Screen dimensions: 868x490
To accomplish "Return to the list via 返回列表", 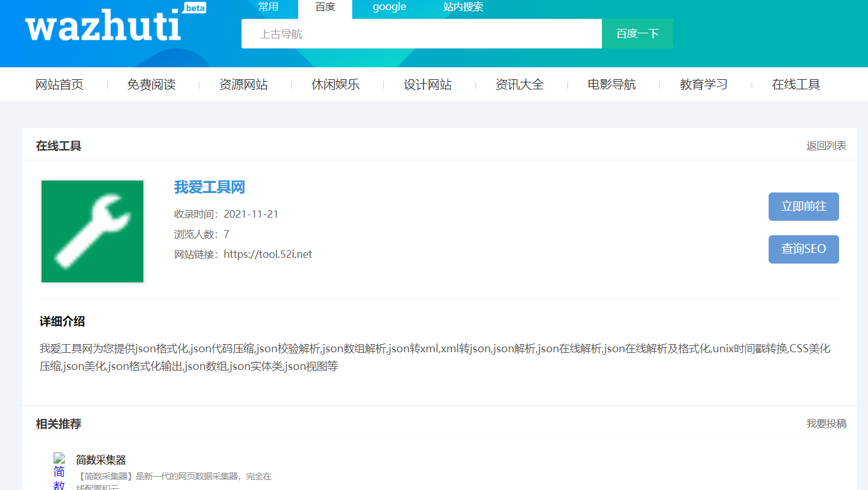I will pyautogui.click(x=826, y=145).
